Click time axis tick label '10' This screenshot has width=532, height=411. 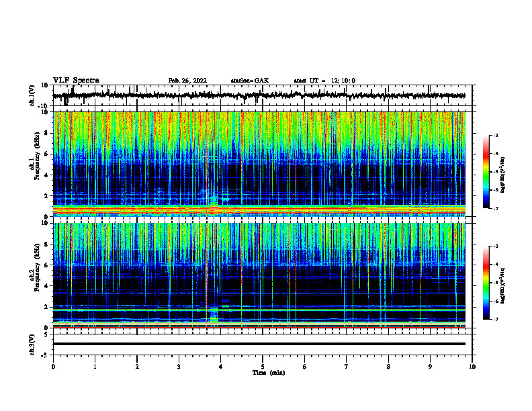pos(472,367)
